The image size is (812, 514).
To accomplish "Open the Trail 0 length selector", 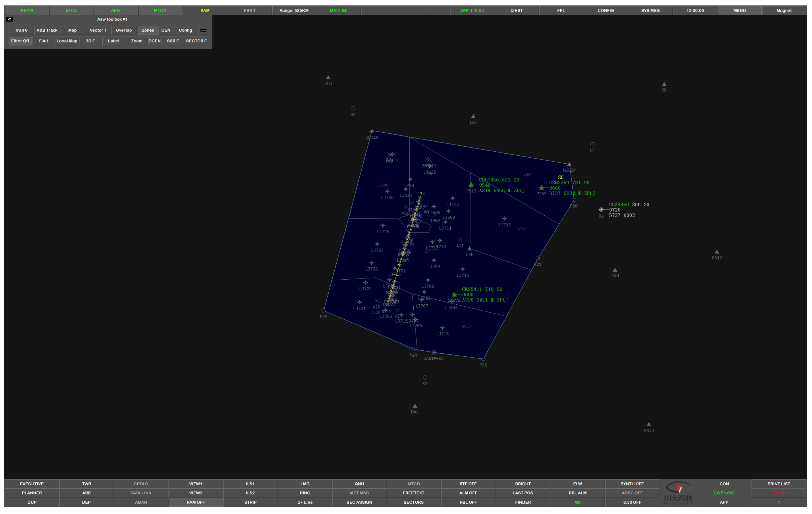I will pos(21,30).
